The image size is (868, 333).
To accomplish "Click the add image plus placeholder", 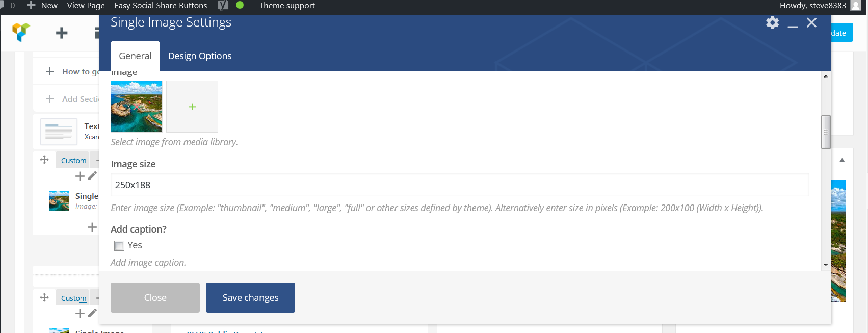I will point(192,107).
